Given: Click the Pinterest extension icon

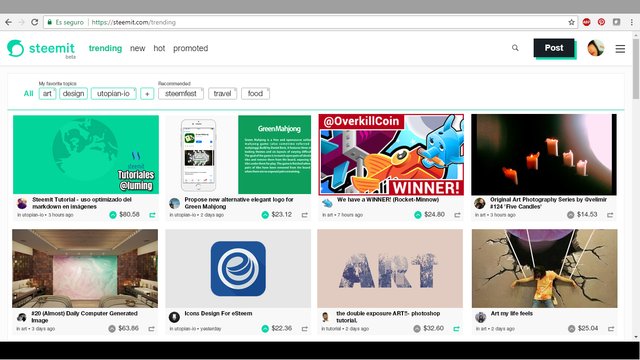Looking at the screenshot, I should [601, 22].
